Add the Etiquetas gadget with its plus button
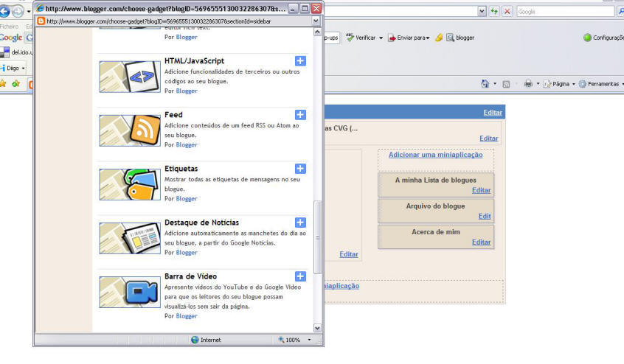 (x=300, y=169)
